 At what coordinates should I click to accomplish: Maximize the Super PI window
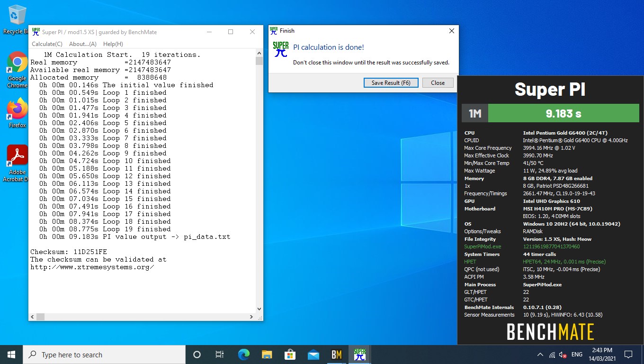pyautogui.click(x=231, y=32)
